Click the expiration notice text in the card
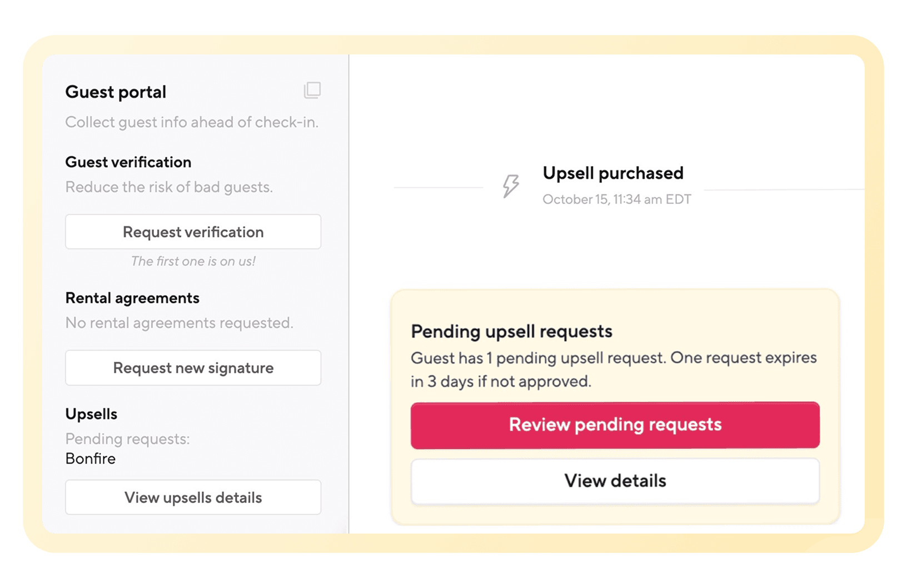Screen dimensions: 907x588 pos(614,369)
